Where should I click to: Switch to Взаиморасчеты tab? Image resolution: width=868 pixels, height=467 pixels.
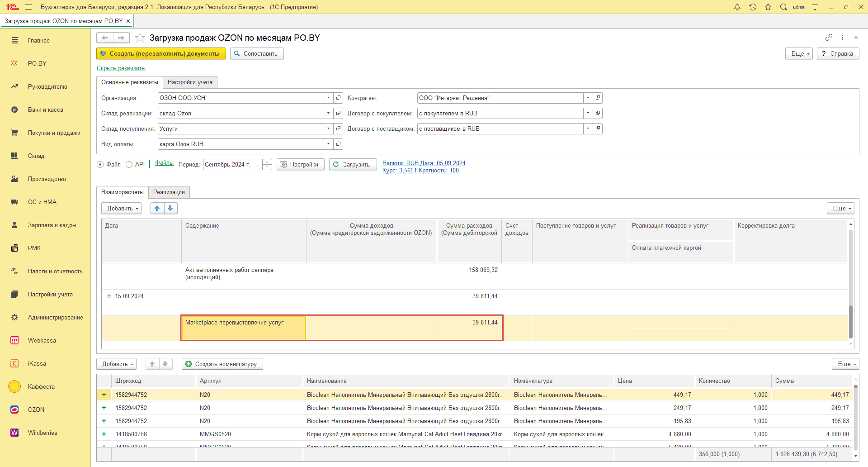123,192
